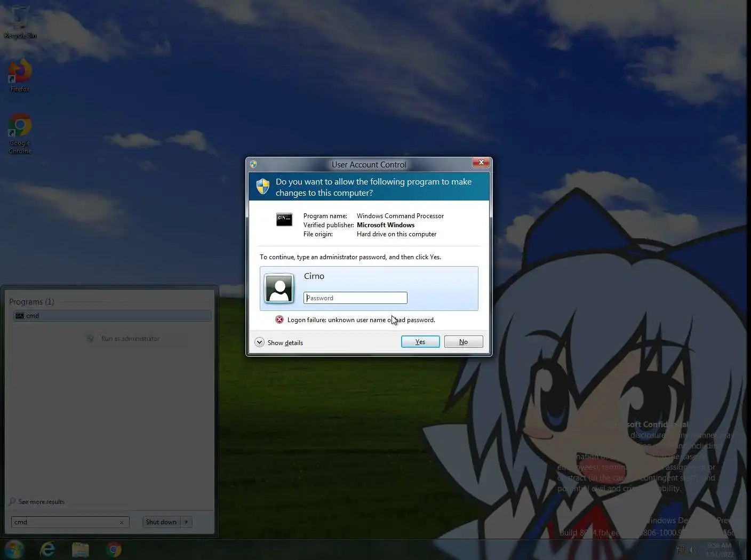Select the Firefox desktop shortcut
The height and width of the screenshot is (560, 751).
[x=20, y=76]
